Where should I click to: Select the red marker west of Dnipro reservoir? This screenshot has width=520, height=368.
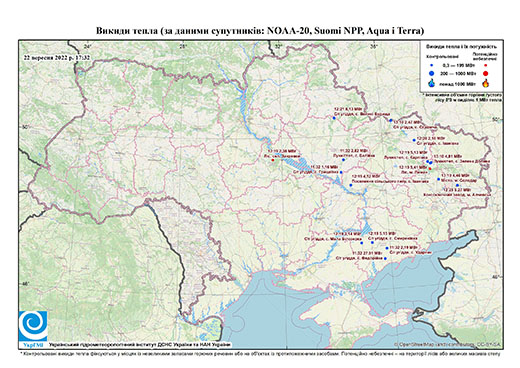point(273,160)
